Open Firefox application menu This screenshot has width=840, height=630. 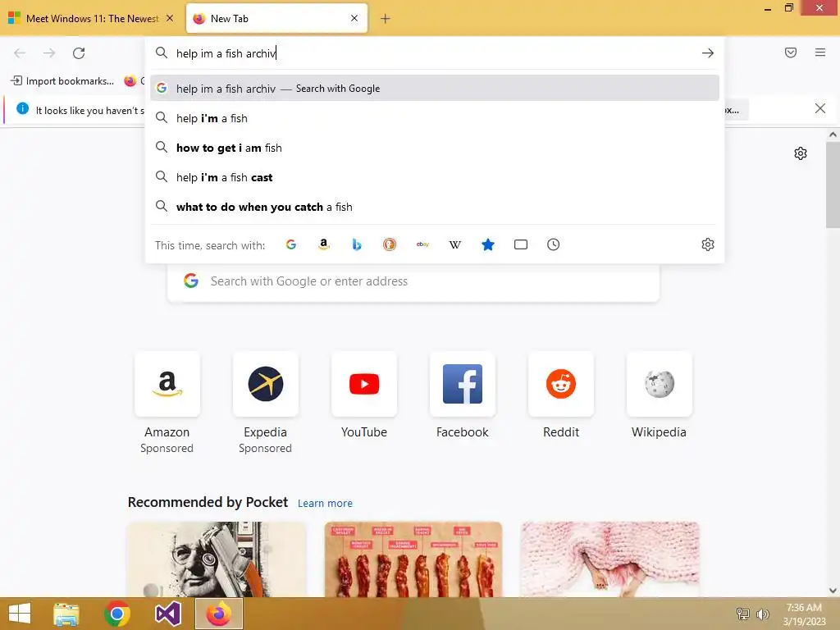tap(820, 52)
